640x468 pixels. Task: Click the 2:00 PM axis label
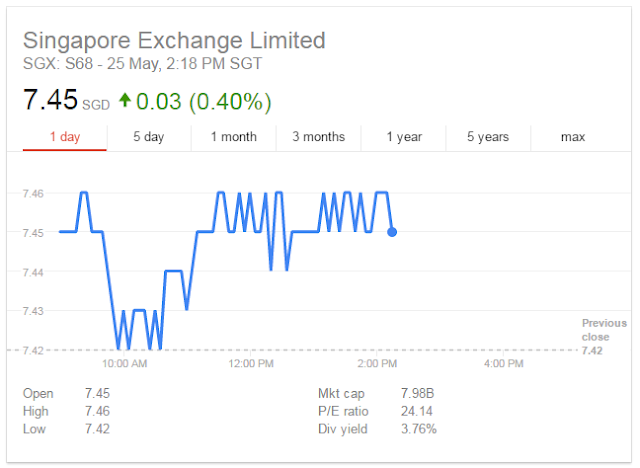(x=377, y=364)
